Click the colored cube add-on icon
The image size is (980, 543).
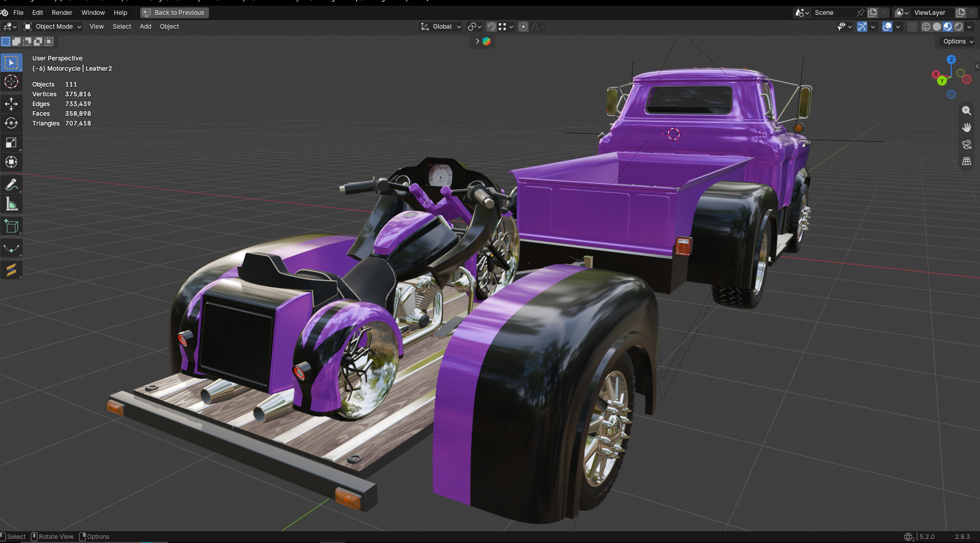tap(486, 41)
